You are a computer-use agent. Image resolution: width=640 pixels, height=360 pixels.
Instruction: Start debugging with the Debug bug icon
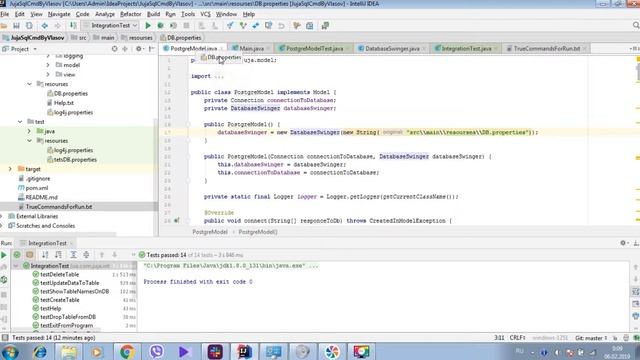(x=160, y=26)
